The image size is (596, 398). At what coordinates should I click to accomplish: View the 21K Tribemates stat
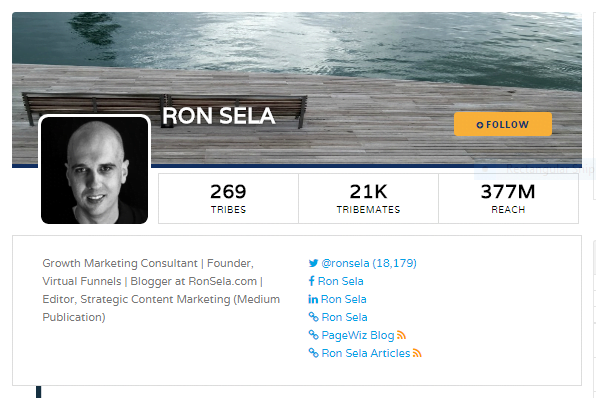pyautogui.click(x=368, y=198)
